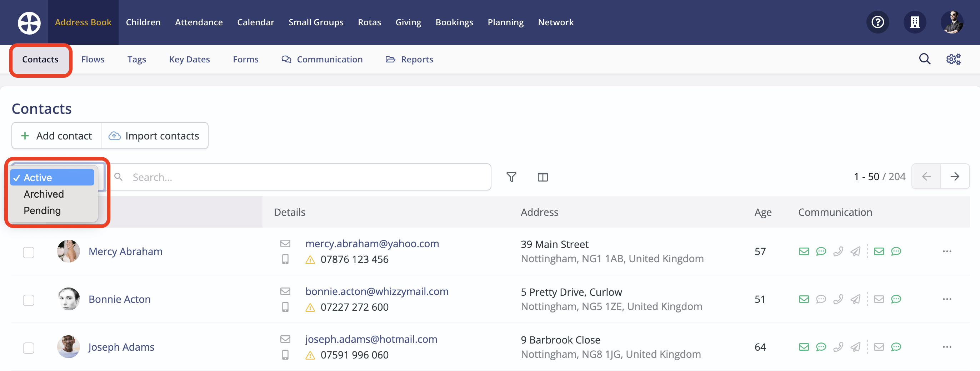
Task: Choose Pending in the contacts filter dropdown
Action: (x=42, y=210)
